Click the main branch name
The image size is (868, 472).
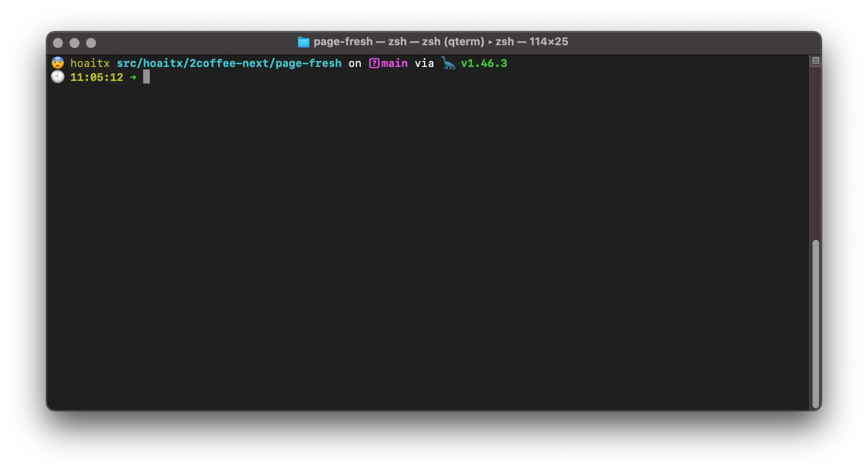[394, 63]
